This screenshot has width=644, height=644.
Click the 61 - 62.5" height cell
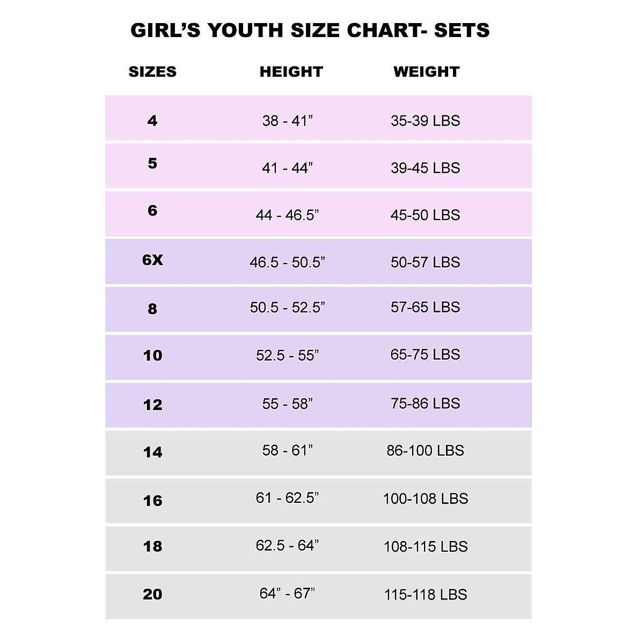(x=287, y=498)
